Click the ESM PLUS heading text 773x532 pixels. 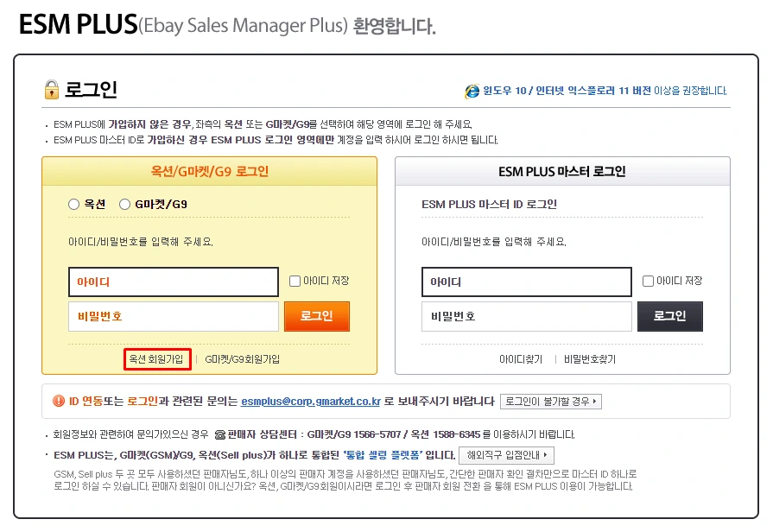pyautogui.click(x=78, y=24)
